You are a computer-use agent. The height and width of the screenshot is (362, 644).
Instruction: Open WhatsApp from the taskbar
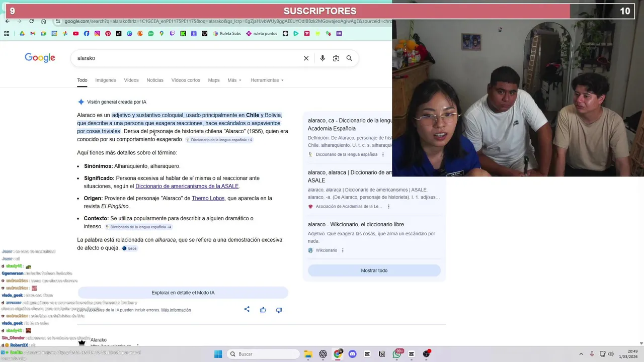tap(397, 354)
